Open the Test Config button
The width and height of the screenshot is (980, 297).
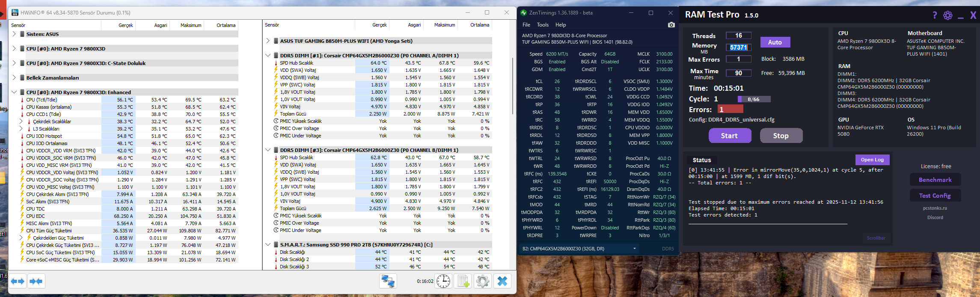pyautogui.click(x=935, y=196)
